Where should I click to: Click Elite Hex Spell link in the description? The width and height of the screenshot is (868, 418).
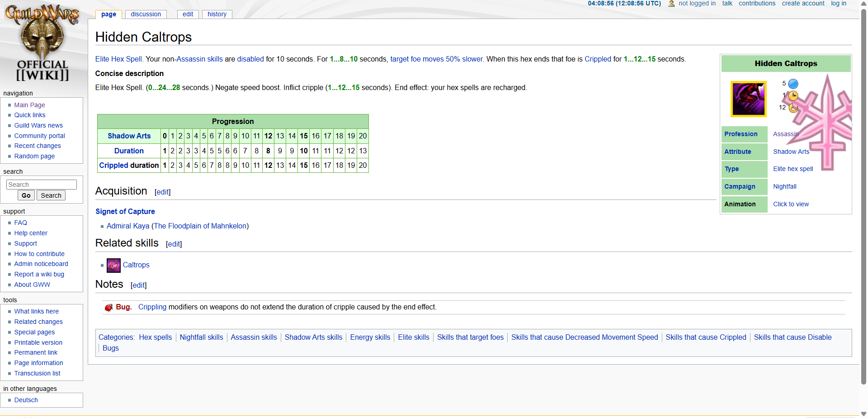118,59
